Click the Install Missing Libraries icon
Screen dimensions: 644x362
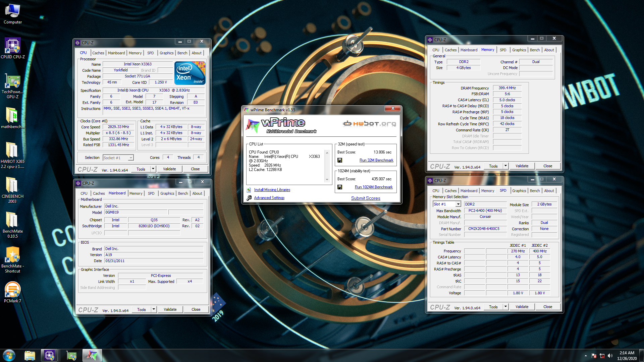click(249, 190)
